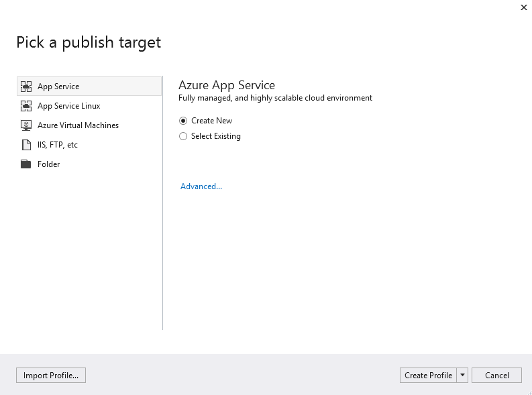Viewport: 532px width, 395px height.
Task: Click the Create Profile button
Action: tap(428, 376)
